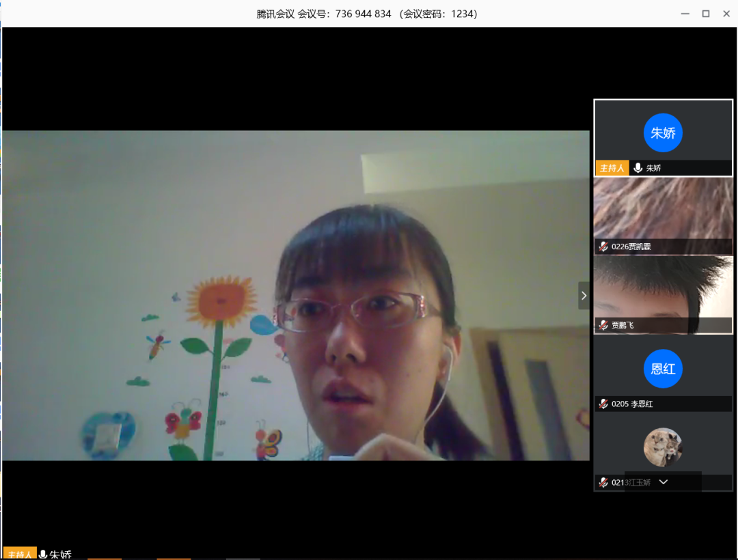Select 贾鹏飞 video thumbnail
The width and height of the screenshot is (738, 560).
pyautogui.click(x=663, y=290)
